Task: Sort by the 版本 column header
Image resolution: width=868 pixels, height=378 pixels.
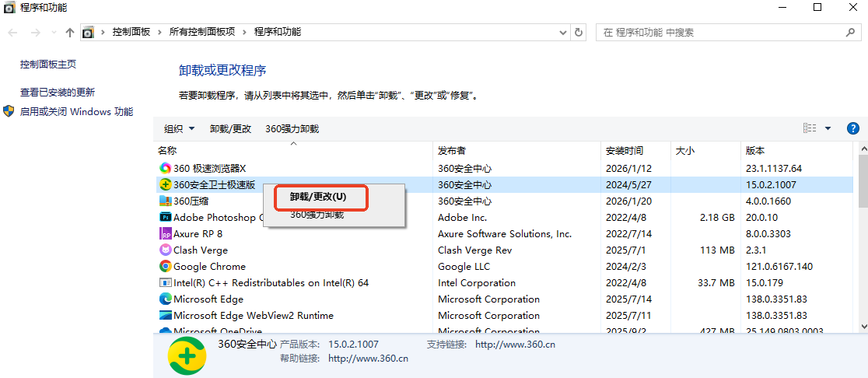Action: tap(797, 151)
